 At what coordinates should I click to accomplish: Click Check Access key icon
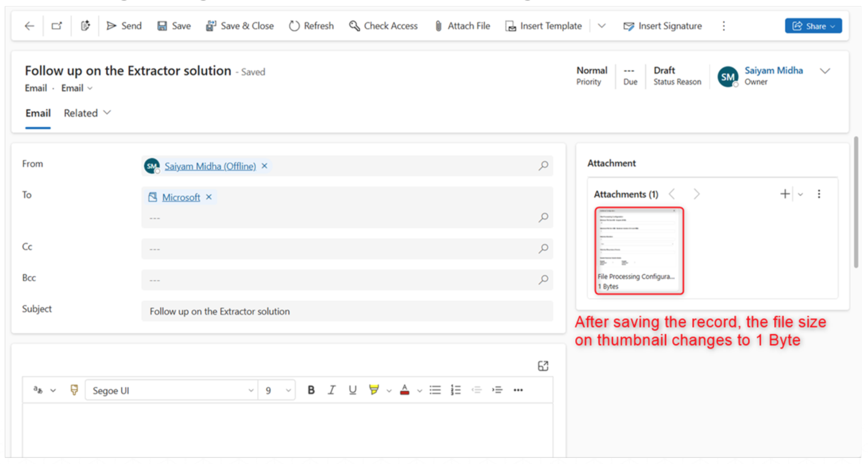[x=354, y=26]
